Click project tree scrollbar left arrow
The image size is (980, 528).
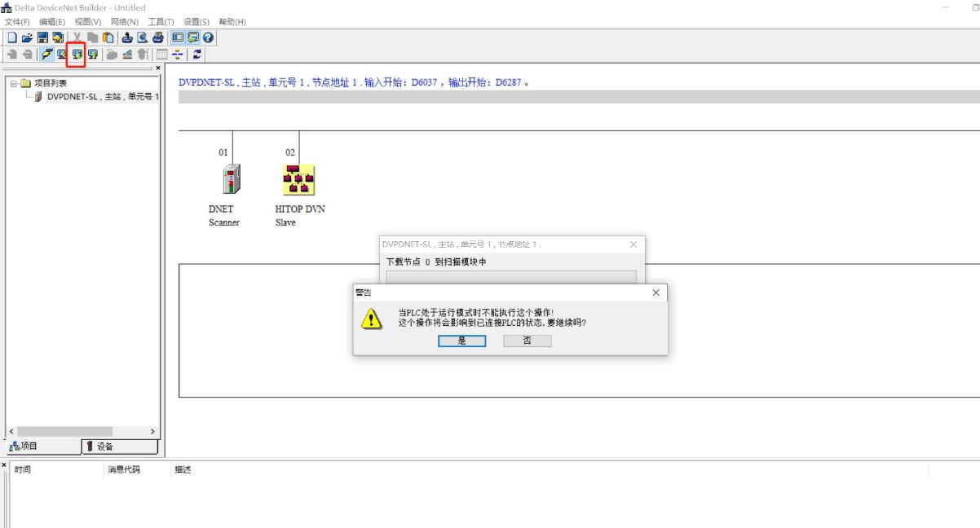(11, 431)
